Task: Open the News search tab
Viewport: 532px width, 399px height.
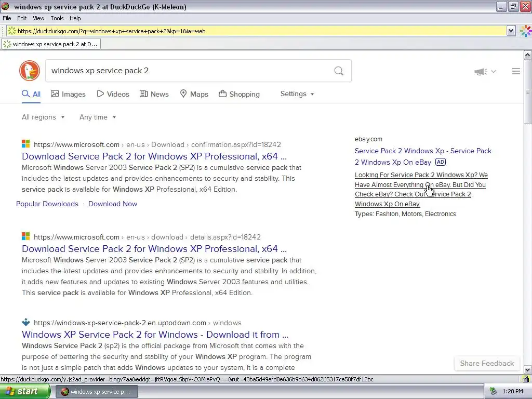Action: (x=154, y=94)
